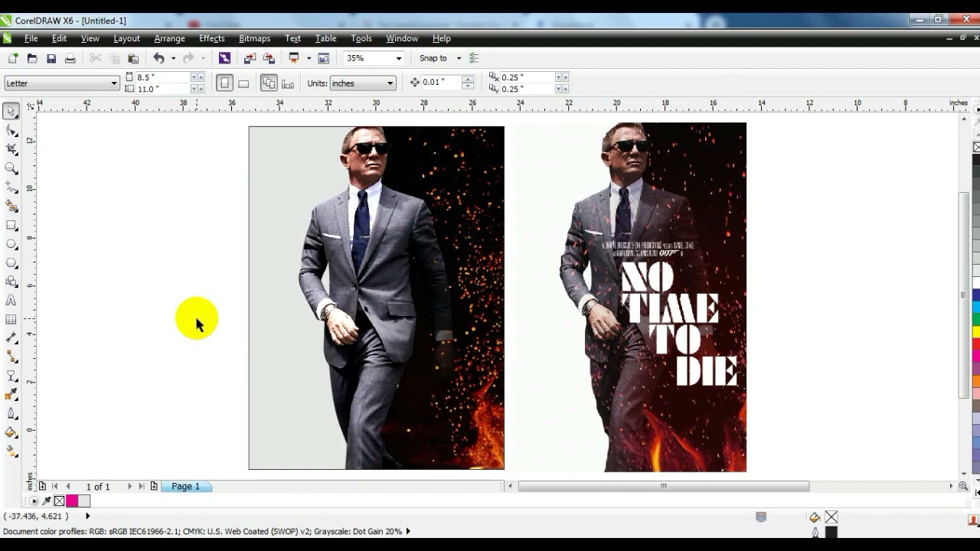Select the Fill tool bucket

pyautogui.click(x=11, y=432)
